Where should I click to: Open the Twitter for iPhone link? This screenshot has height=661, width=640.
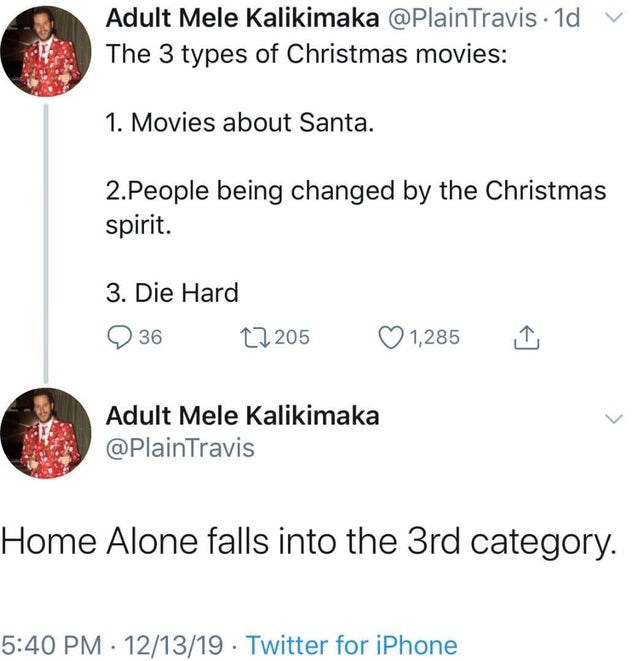click(351, 645)
